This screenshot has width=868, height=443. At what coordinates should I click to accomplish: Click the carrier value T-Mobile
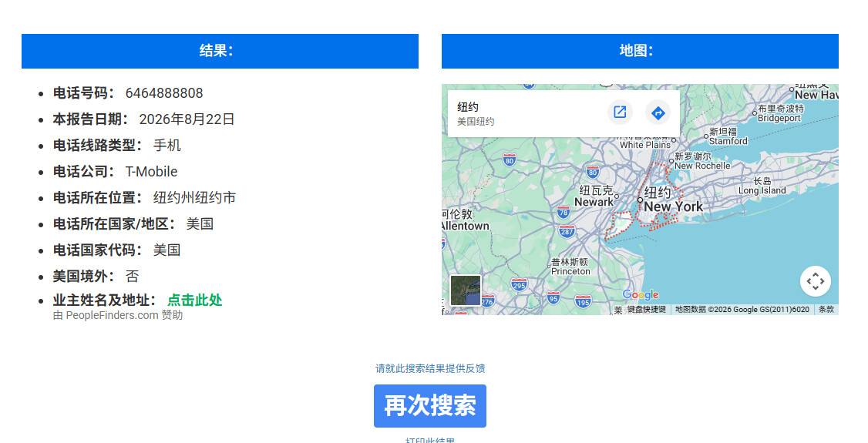click(x=152, y=172)
